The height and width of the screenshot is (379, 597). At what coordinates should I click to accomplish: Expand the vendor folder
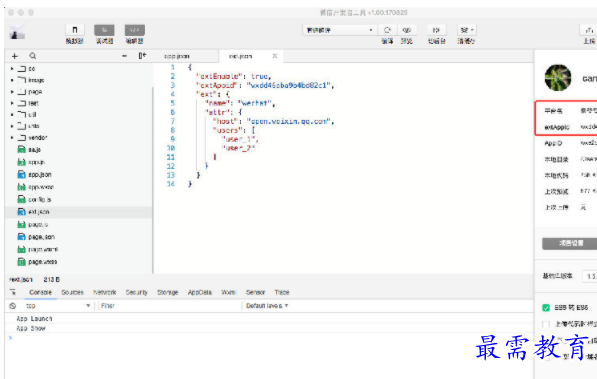pos(12,138)
